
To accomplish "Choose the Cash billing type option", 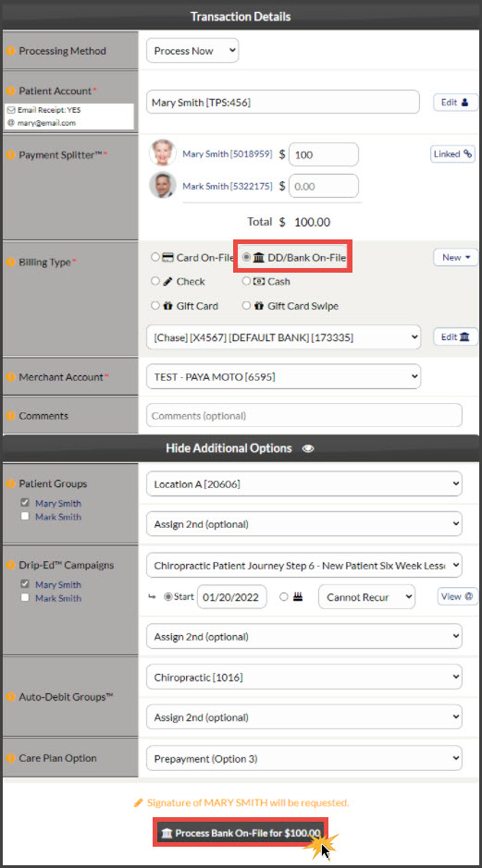I will coord(246,281).
